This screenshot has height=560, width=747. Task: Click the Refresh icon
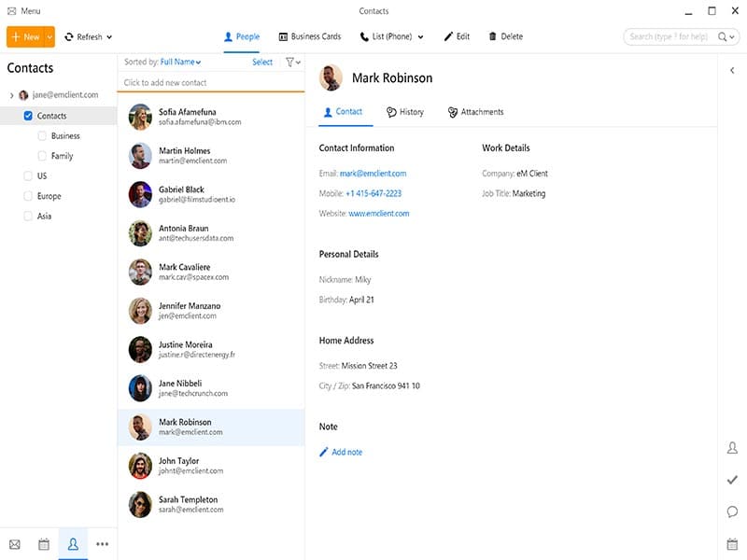click(69, 36)
